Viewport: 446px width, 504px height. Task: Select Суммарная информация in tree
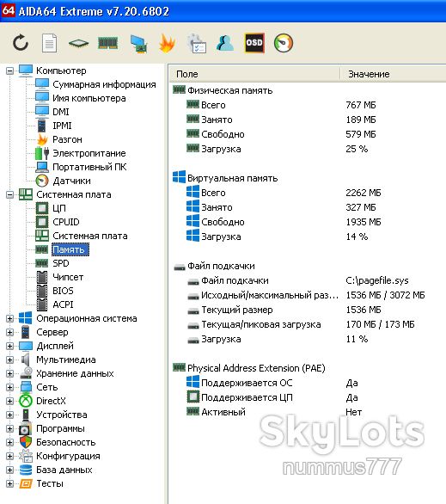click(104, 84)
